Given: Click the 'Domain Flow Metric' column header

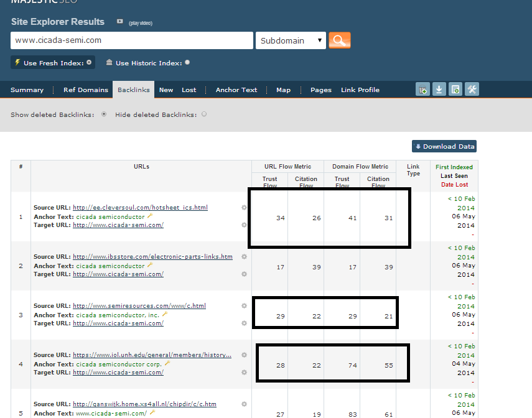Looking at the screenshot, I should tap(360, 167).
